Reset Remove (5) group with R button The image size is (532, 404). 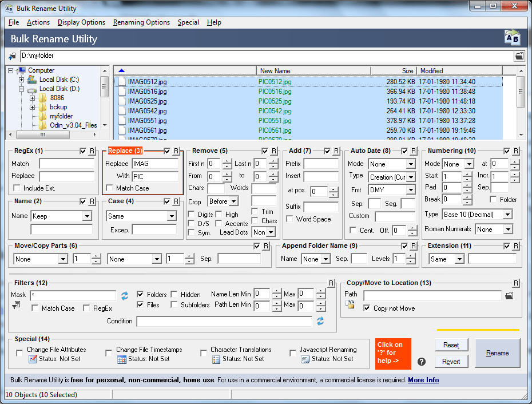point(274,151)
